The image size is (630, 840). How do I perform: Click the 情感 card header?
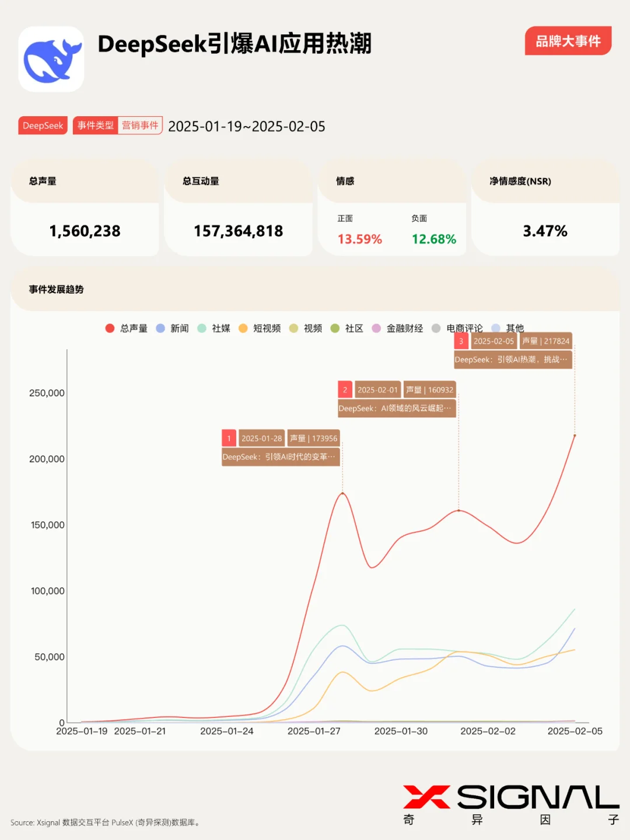click(391, 182)
